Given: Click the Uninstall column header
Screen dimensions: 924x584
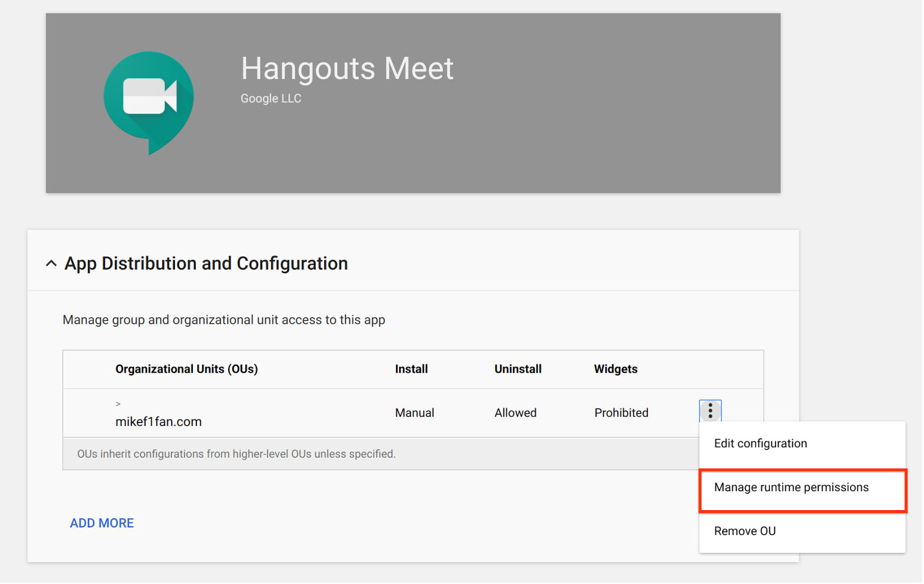Looking at the screenshot, I should pyautogui.click(x=518, y=369).
